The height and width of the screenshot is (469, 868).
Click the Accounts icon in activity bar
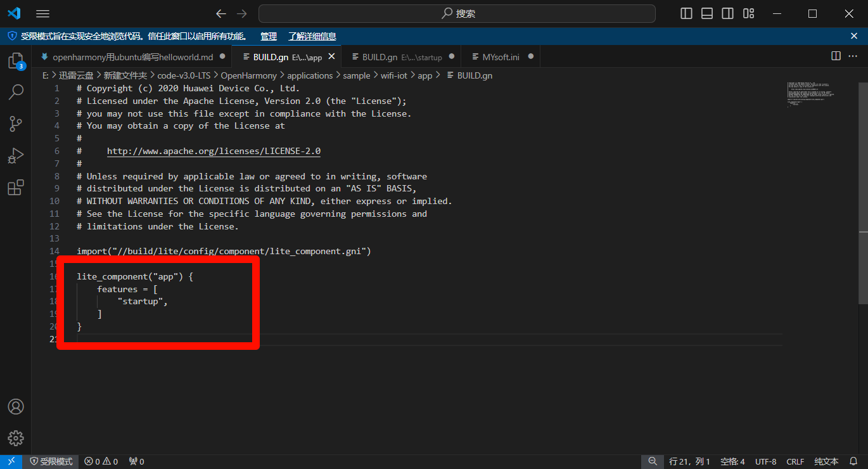pyautogui.click(x=15, y=406)
